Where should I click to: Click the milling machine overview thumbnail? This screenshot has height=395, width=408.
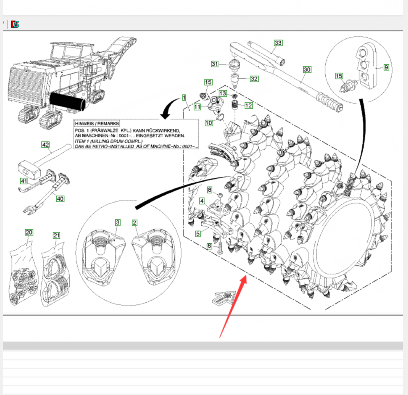[71, 83]
